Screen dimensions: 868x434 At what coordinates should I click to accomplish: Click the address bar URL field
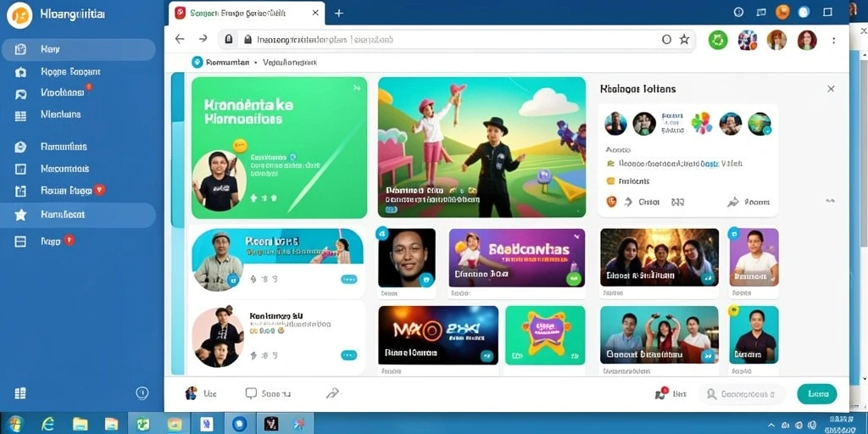coord(457,39)
